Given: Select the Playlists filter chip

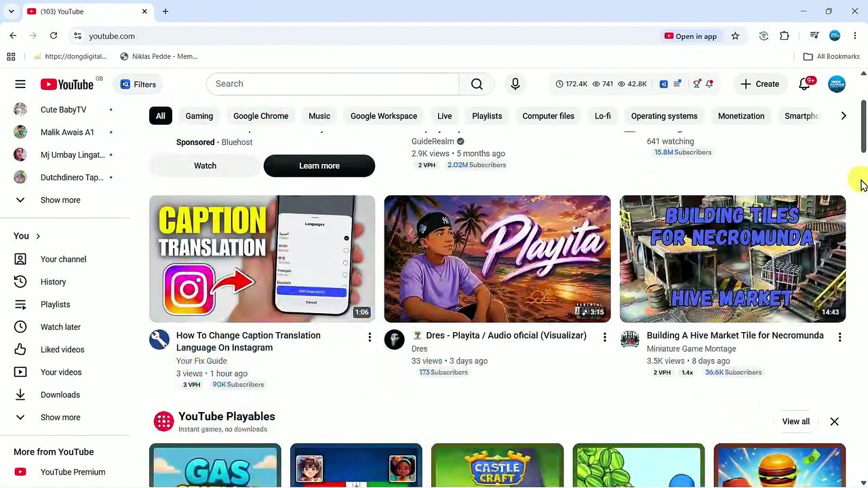Looking at the screenshot, I should click(x=487, y=116).
